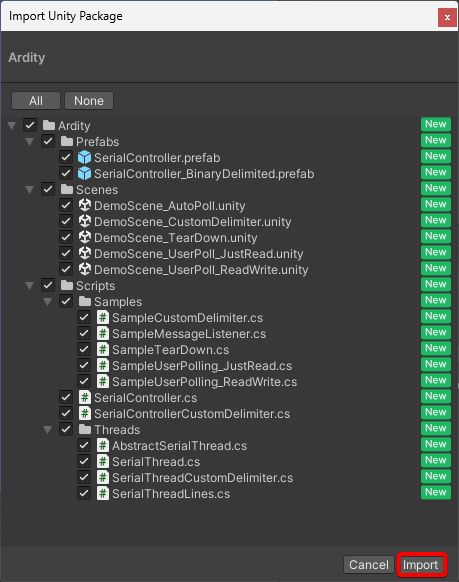This screenshot has height=582, width=459.
Task: Uncheck the AbstractSerialThread.cs checkbox
Action: [x=84, y=445]
